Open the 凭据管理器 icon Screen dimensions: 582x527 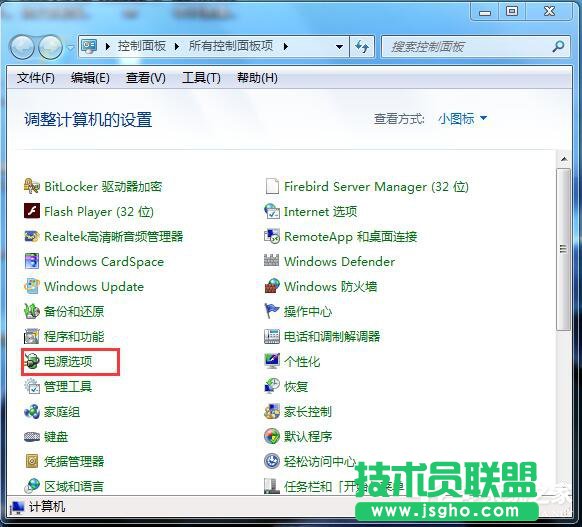pos(32,461)
